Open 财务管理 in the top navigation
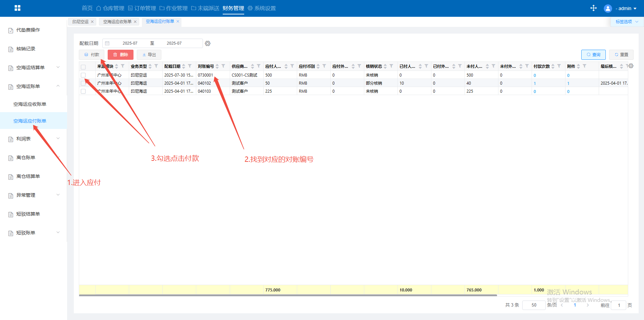Screen dimensions: 644x320 tap(233, 8)
